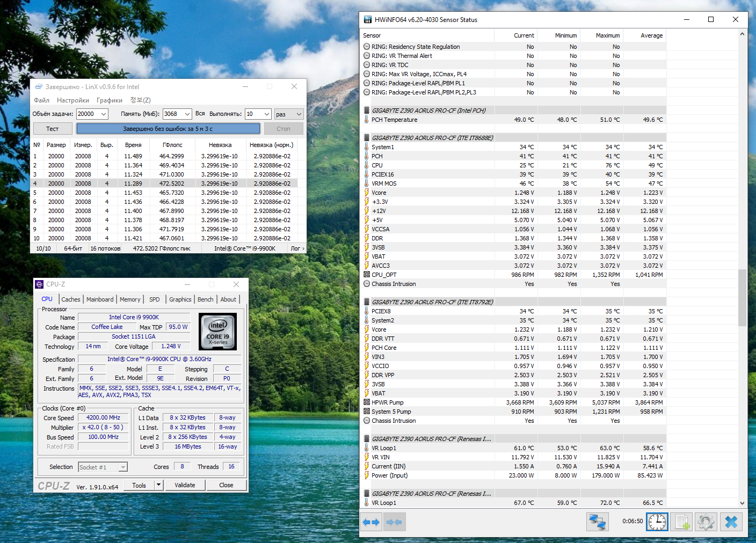Click the Close button in CPU-Z
Viewport: 756px width, 543px height.
tap(226, 485)
